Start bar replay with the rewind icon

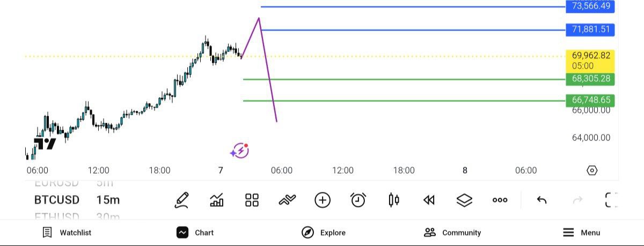point(428,200)
